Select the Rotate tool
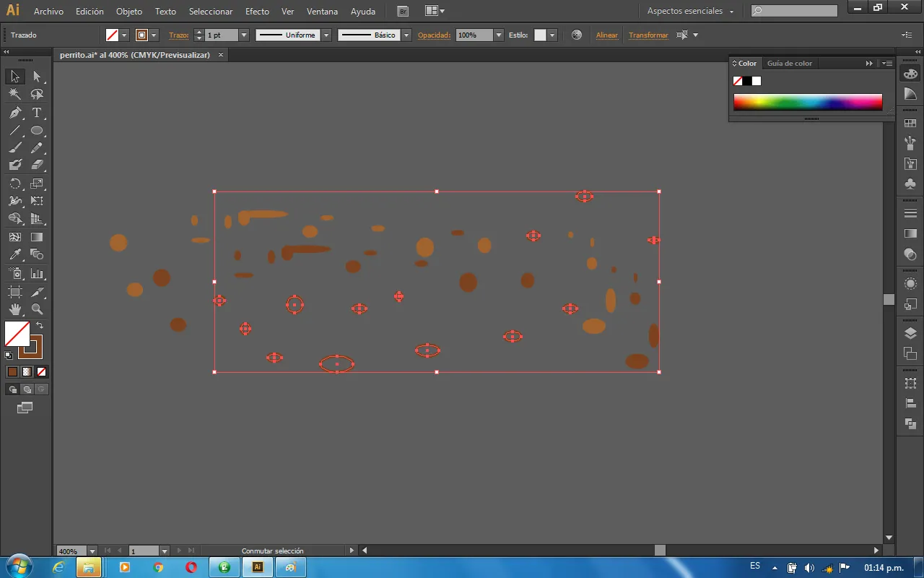The height and width of the screenshot is (578, 924). (15, 184)
